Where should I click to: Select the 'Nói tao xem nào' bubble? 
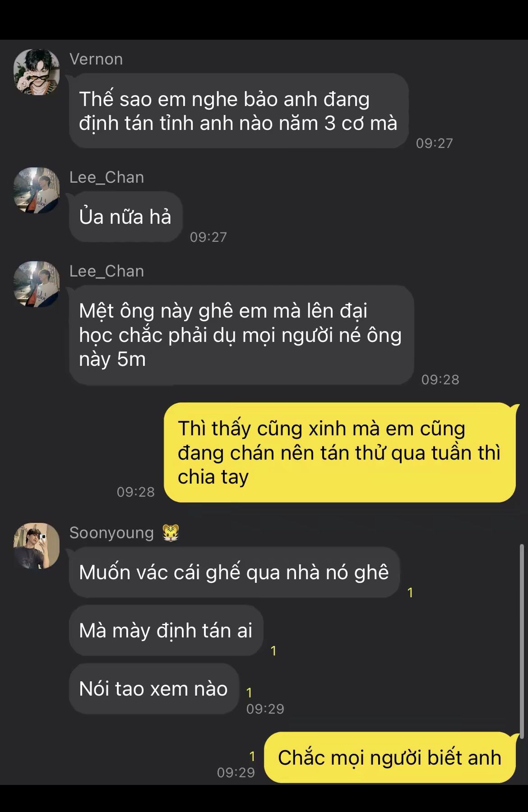point(154,688)
